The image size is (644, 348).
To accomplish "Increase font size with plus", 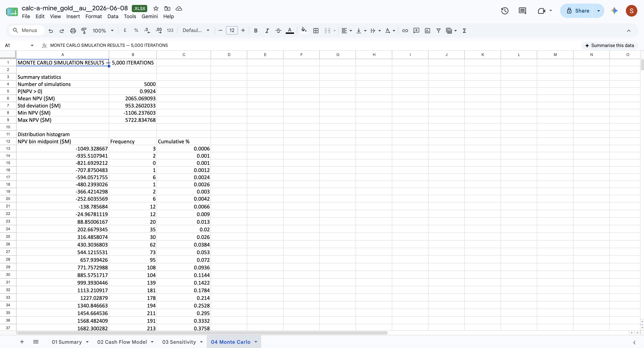I will [243, 30].
